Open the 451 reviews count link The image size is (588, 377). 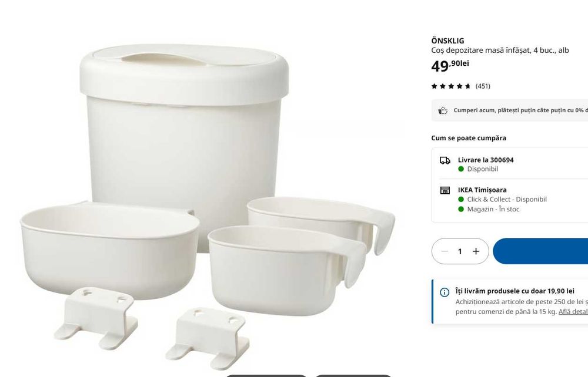tap(483, 86)
